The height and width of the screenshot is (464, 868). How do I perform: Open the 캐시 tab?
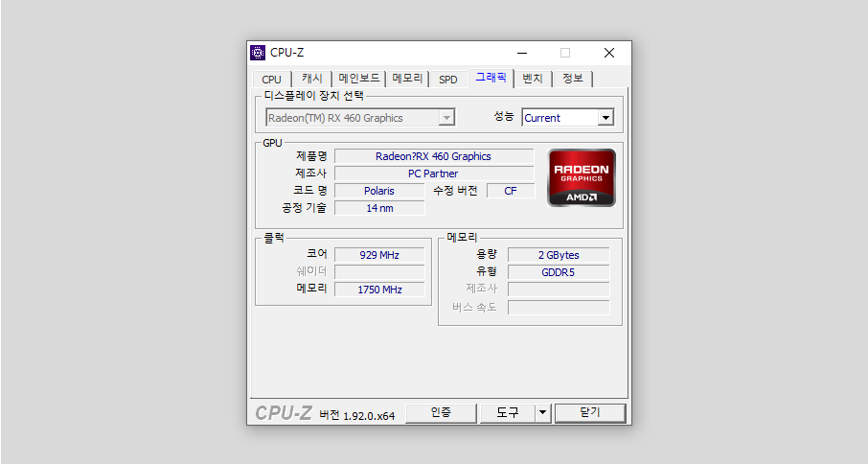[311, 80]
